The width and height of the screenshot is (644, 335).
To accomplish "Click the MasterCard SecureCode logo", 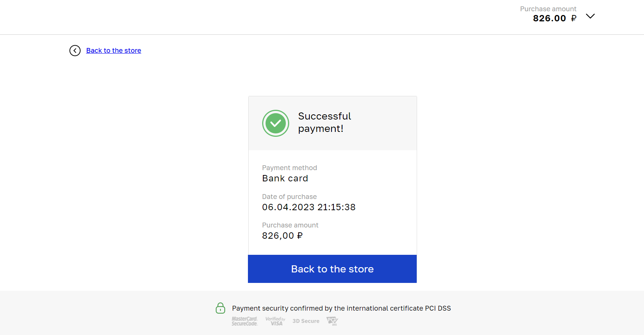I will (245, 321).
